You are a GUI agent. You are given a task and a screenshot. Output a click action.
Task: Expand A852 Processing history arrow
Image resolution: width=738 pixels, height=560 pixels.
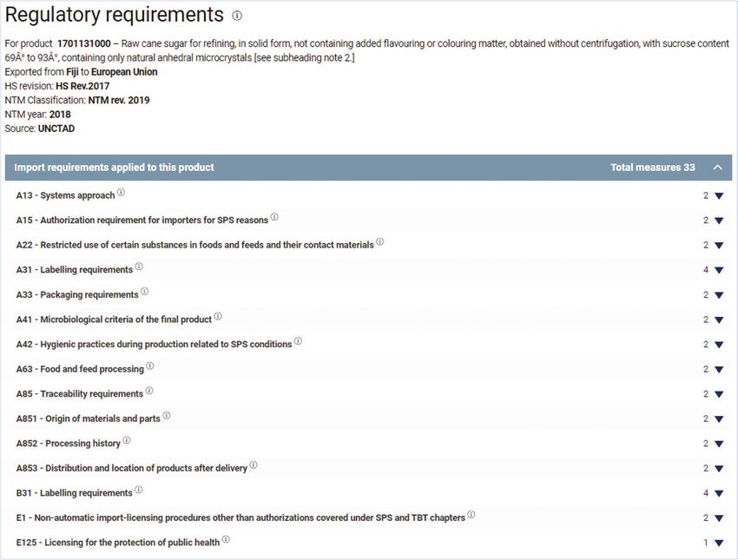coord(719,444)
